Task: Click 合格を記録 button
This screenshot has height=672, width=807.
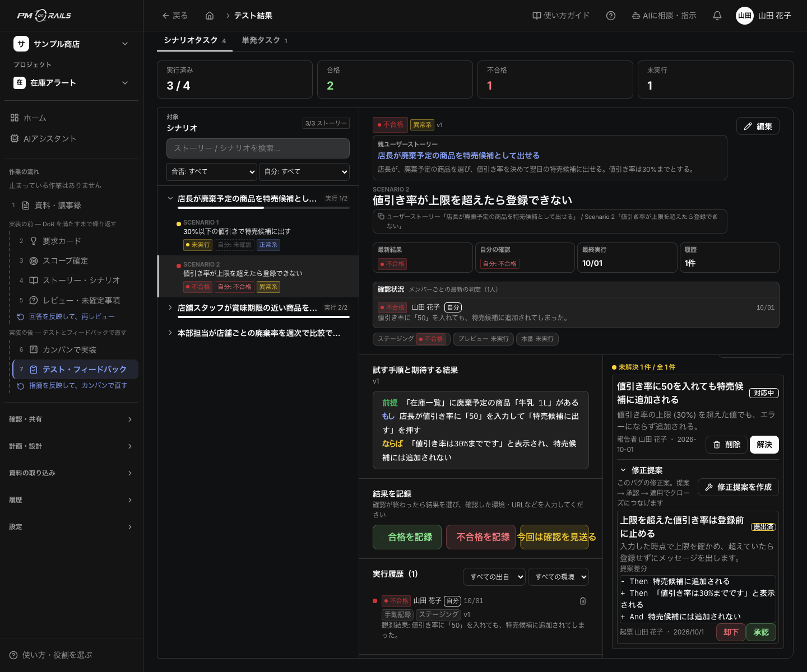Action: click(x=407, y=537)
